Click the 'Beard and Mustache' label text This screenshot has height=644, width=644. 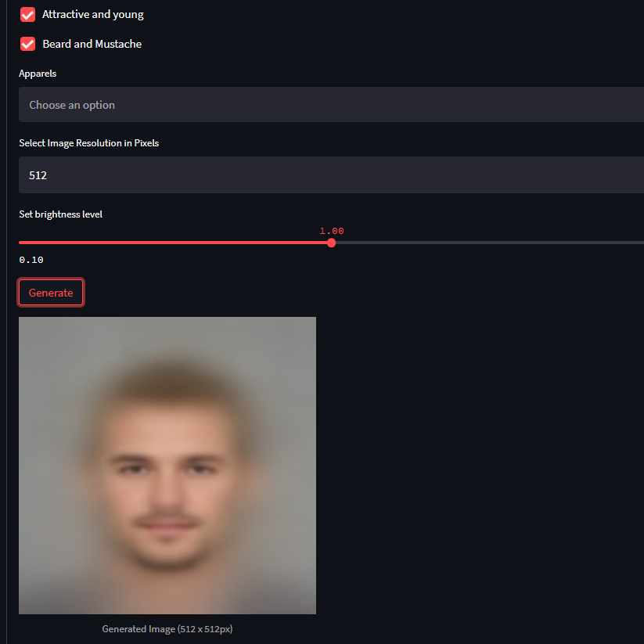point(92,44)
